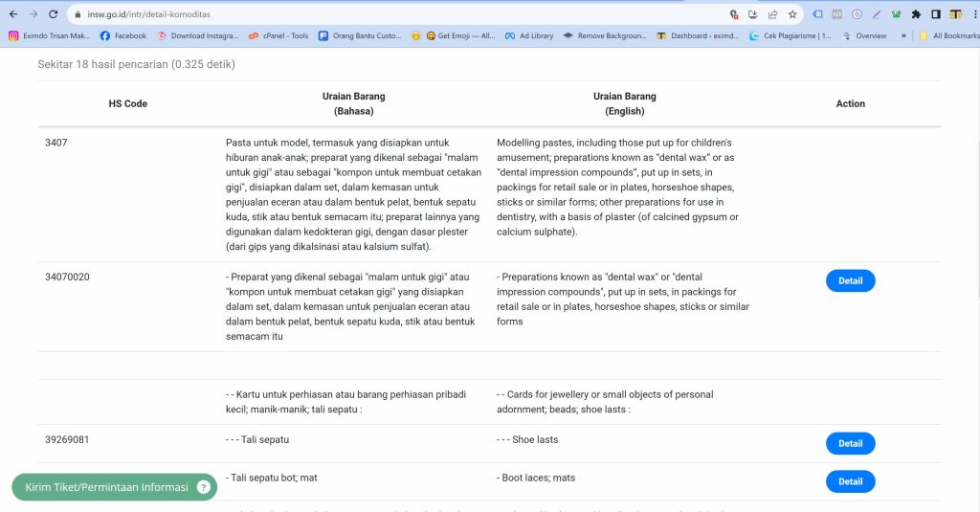Click the 'Cards for jewellery' English description
This screenshot has height=512, width=980.
605,402
